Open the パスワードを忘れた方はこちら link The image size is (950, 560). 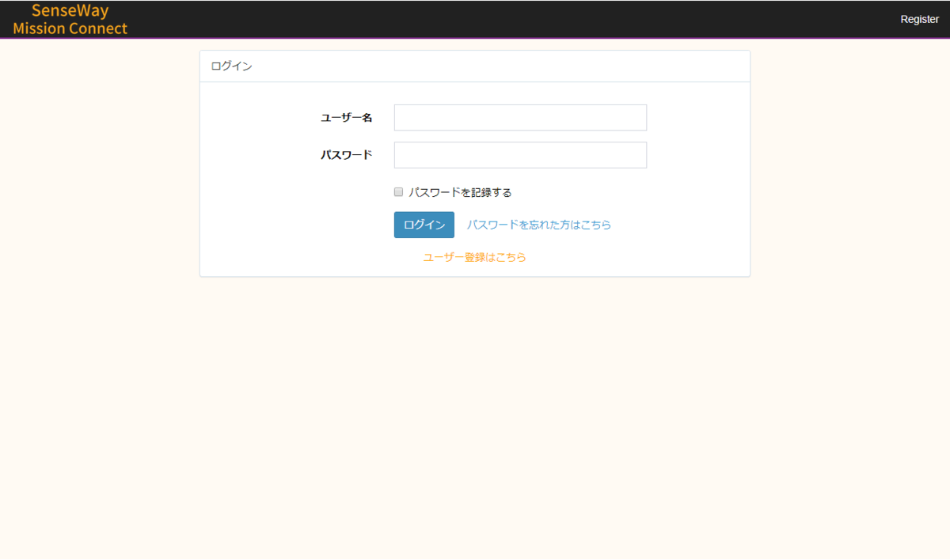[538, 225]
